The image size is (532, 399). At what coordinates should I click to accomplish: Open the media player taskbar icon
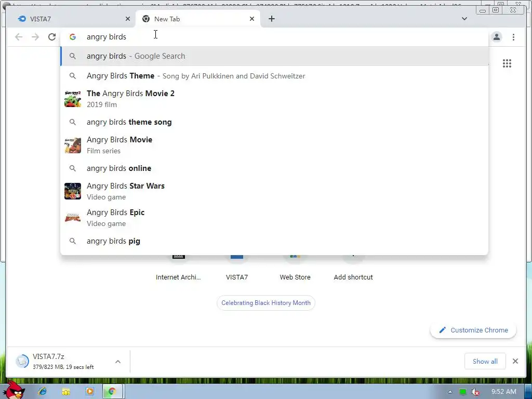pos(89,392)
